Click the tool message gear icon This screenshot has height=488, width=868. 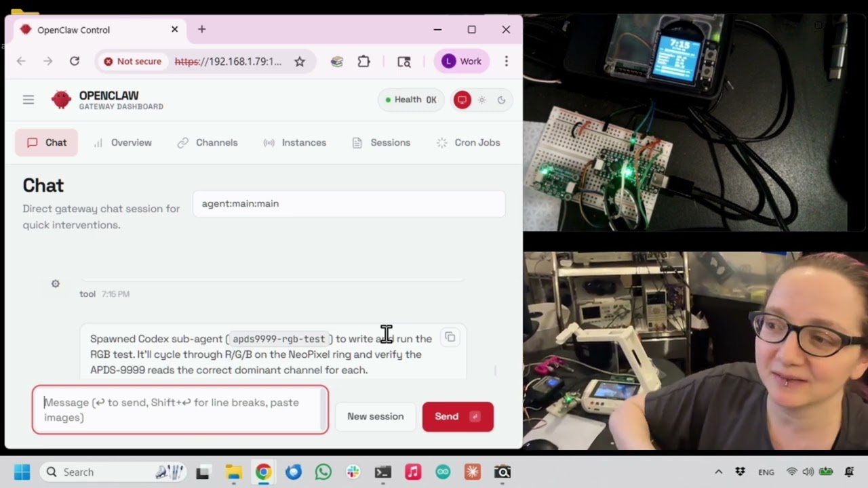pos(56,283)
